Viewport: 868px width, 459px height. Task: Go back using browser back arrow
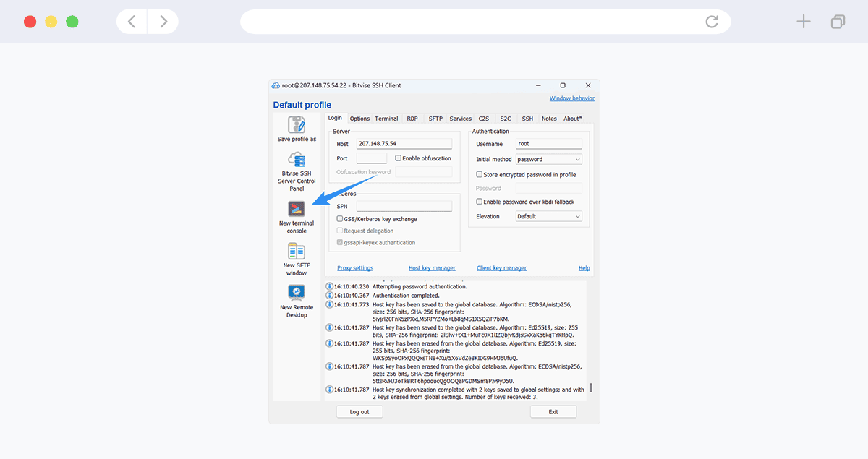132,22
